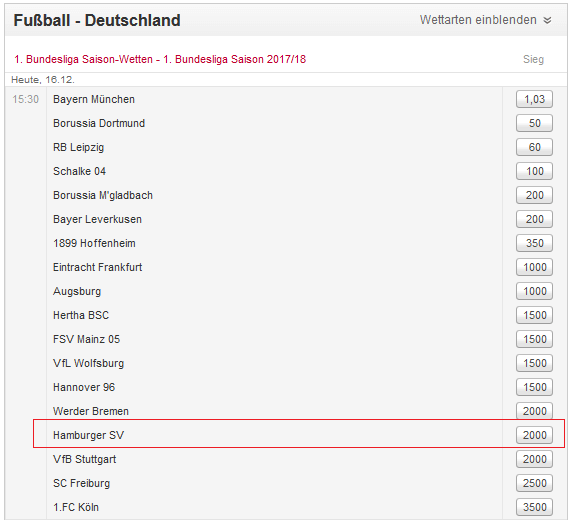Click the Borussia M'gladbach team name
The width and height of the screenshot is (572, 520).
[103, 195]
